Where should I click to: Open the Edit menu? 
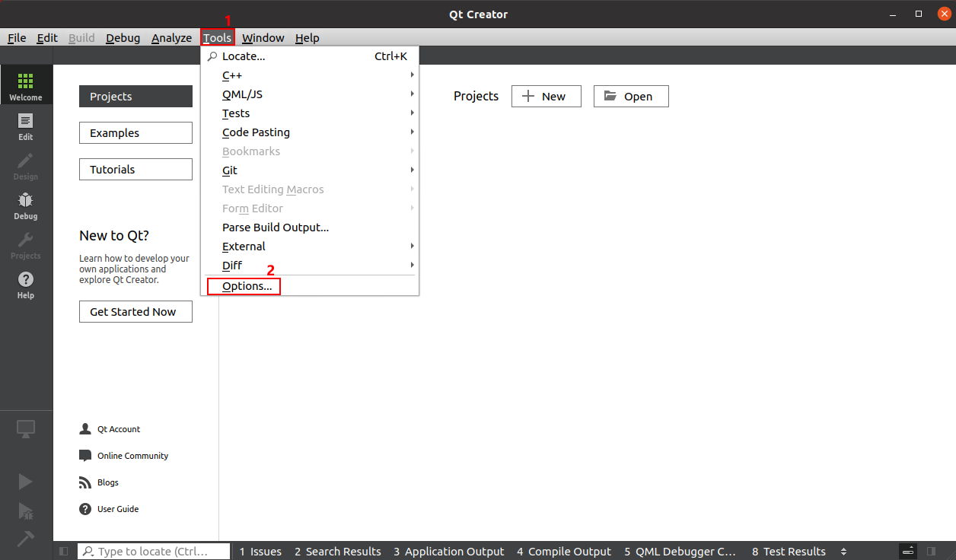click(47, 38)
